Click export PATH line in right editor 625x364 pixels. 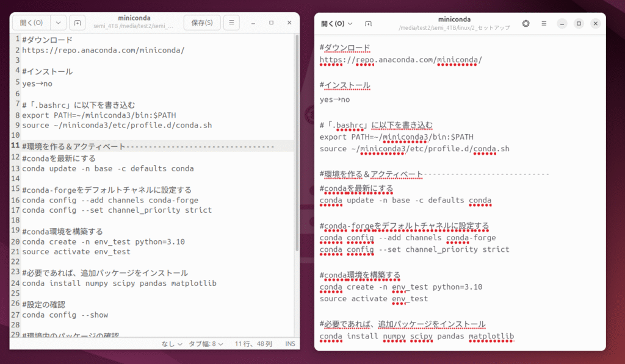(397, 137)
